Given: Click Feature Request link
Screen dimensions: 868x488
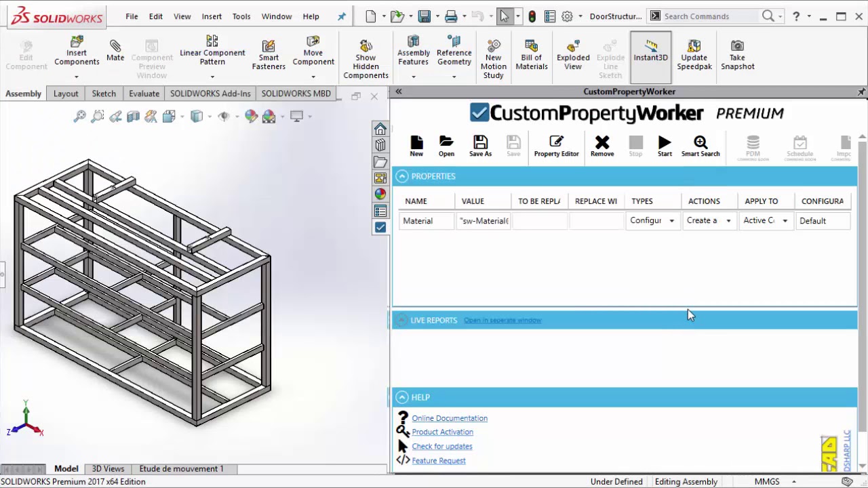Looking at the screenshot, I should (439, 461).
